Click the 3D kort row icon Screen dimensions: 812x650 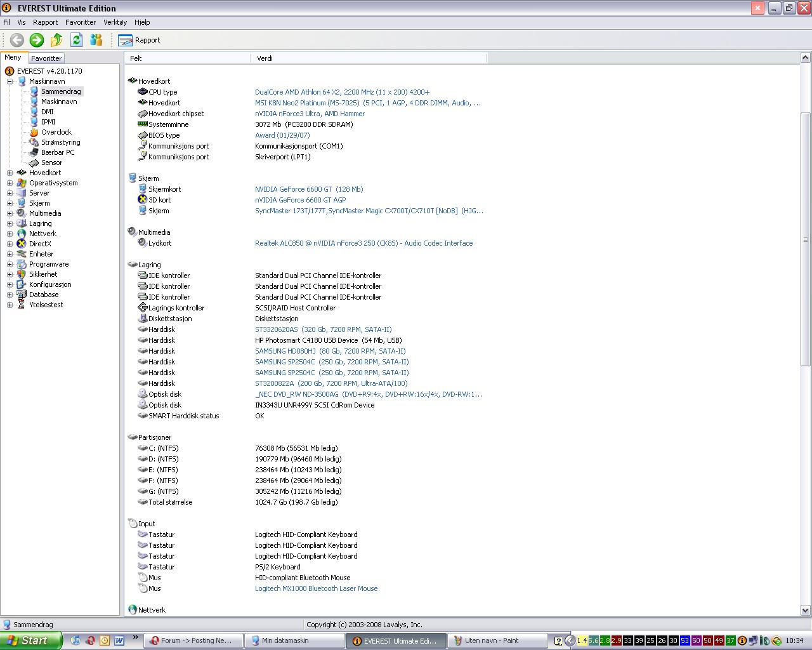click(142, 199)
